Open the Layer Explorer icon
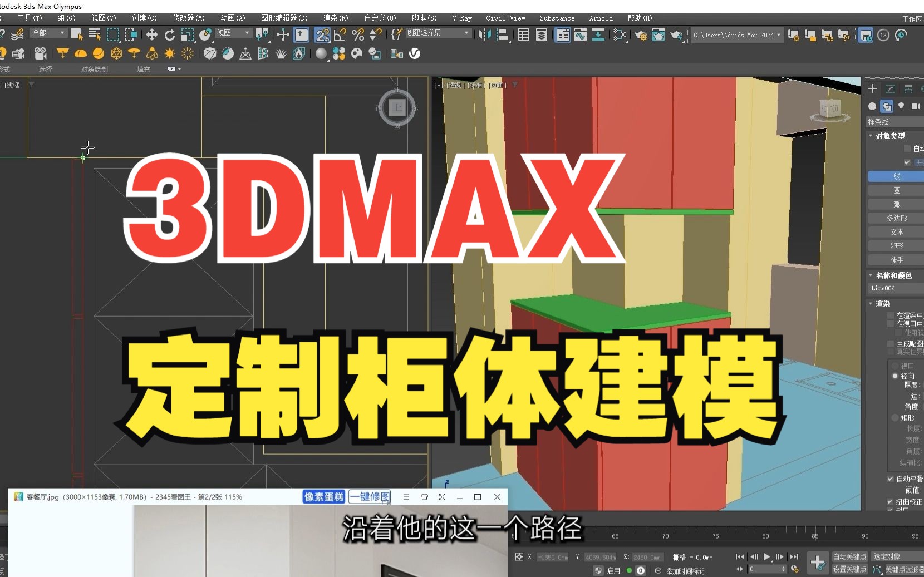Viewport: 924px width, 577px height. coord(542,34)
